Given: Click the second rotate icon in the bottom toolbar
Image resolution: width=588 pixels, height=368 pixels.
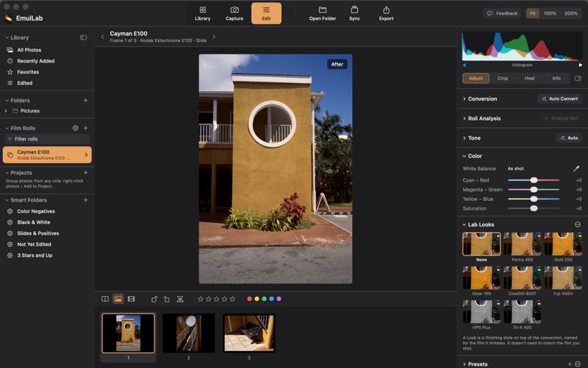Looking at the screenshot, I should coord(167,299).
